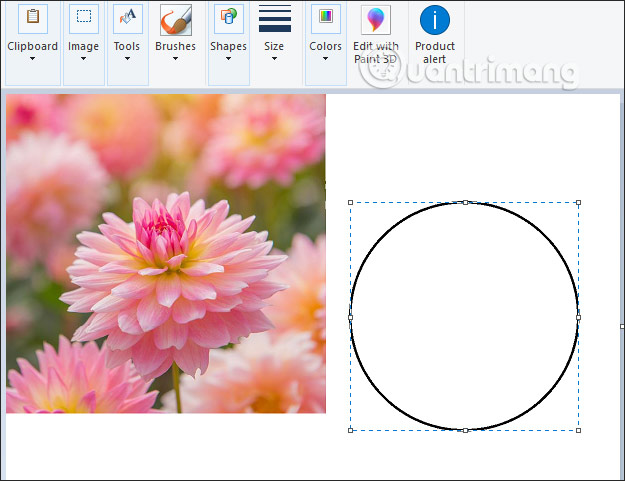Image resolution: width=625 pixels, height=481 pixels.
Task: Click the top-left handle of circle selection
Action: coord(350,202)
